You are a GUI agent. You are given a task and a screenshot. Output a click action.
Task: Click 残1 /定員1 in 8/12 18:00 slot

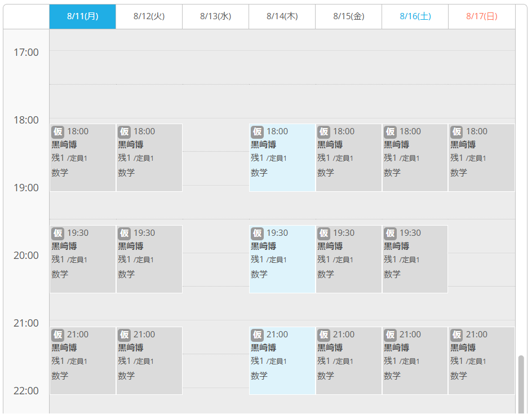[136, 159]
